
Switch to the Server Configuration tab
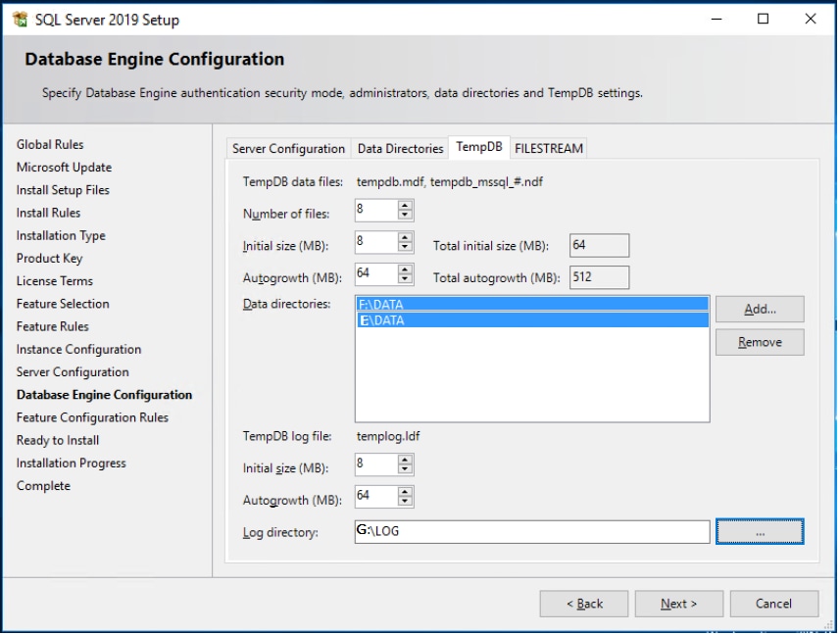coord(288,148)
